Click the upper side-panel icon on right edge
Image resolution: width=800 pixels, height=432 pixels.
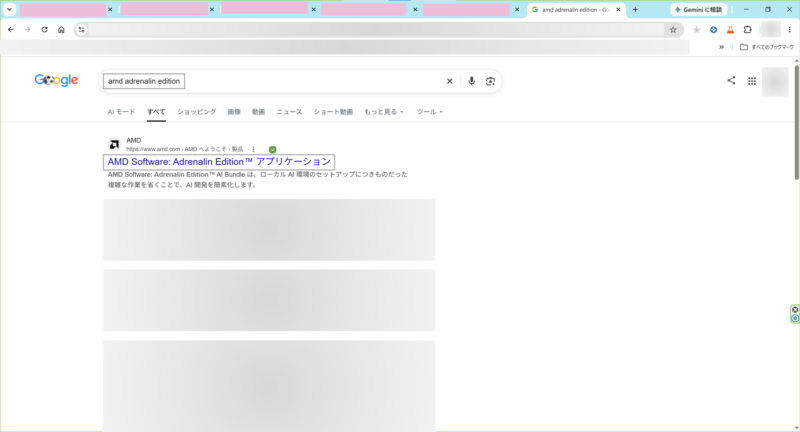795,310
